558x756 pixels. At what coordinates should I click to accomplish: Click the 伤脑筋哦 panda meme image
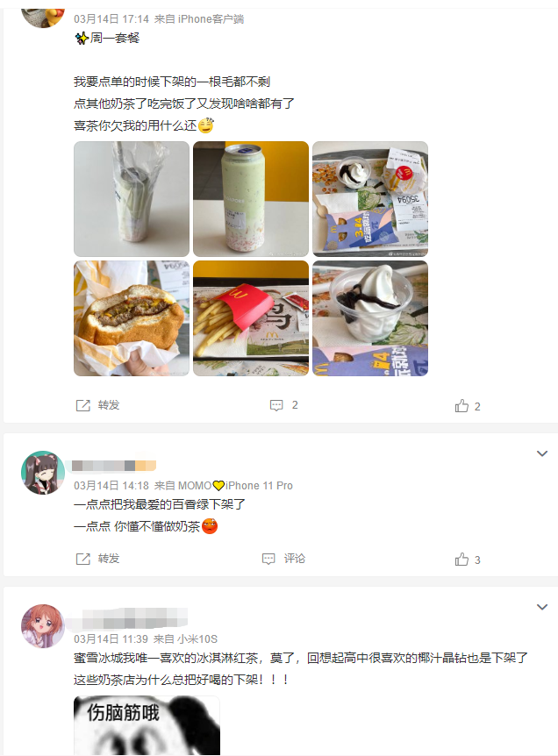[x=147, y=725]
